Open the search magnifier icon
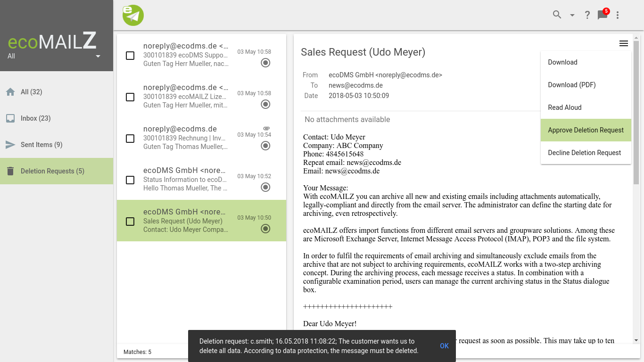Viewport: 644px width, 362px height. (x=557, y=15)
